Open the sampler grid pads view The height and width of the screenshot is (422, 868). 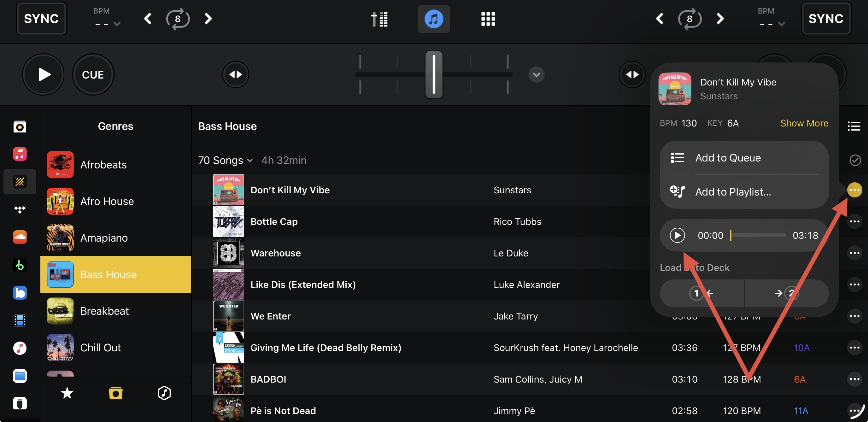pos(488,19)
